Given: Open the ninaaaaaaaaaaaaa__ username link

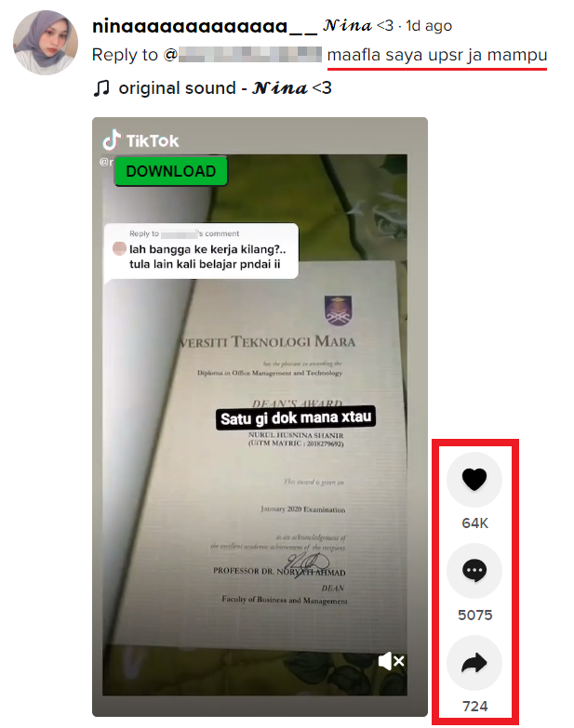Looking at the screenshot, I should click(205, 26).
